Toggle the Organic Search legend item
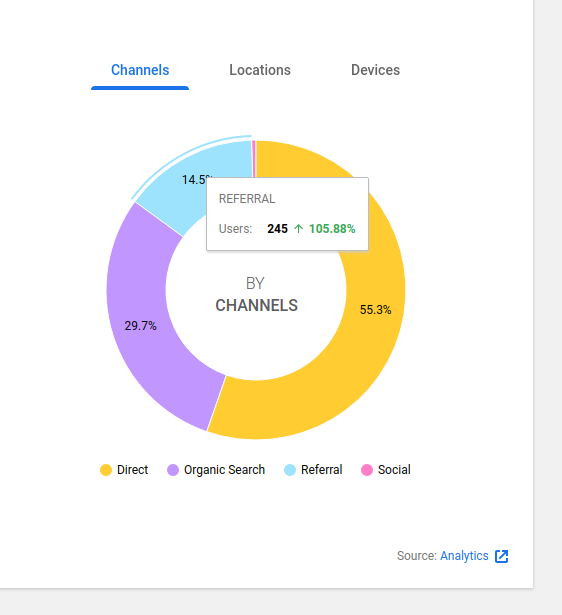 tap(216, 469)
